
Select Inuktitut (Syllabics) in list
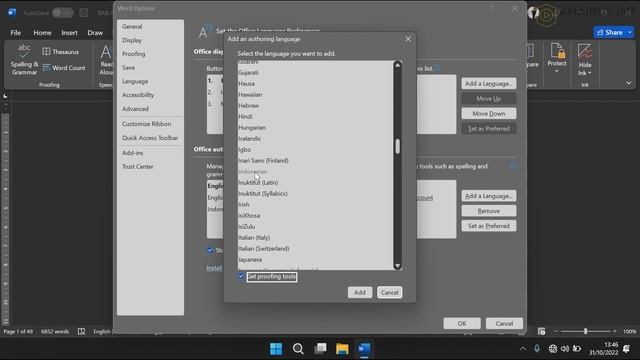click(x=316, y=193)
